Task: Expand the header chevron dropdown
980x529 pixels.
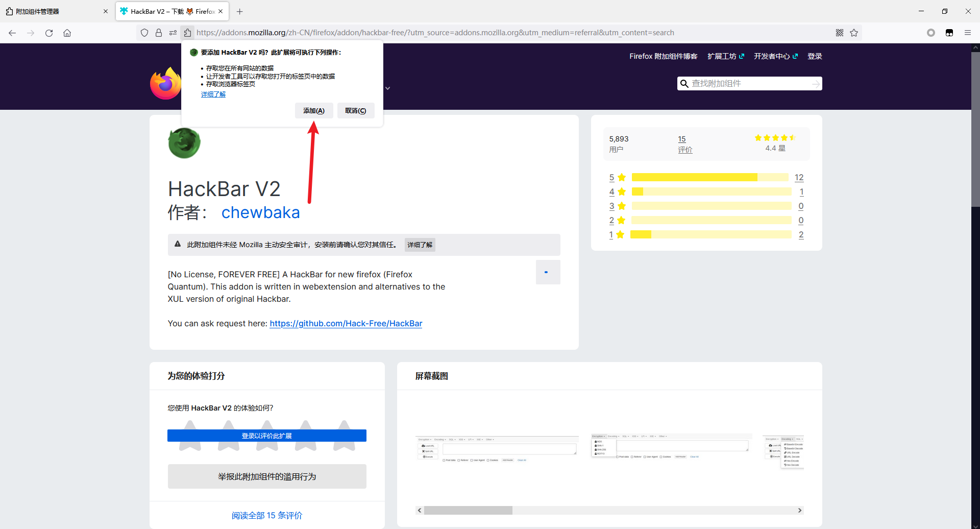Action: (x=388, y=88)
